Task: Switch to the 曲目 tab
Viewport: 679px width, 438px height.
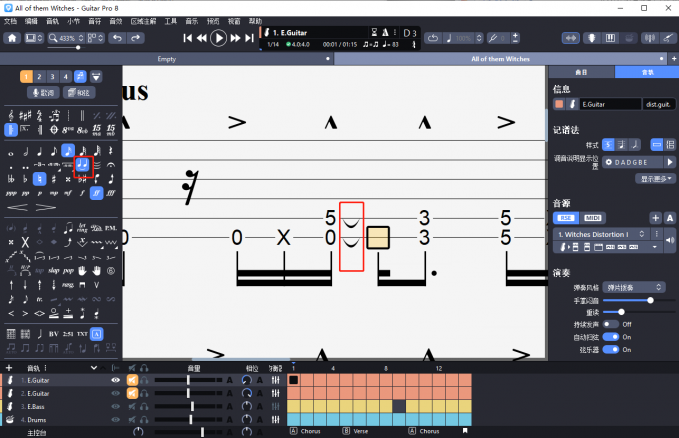Action: click(580, 72)
